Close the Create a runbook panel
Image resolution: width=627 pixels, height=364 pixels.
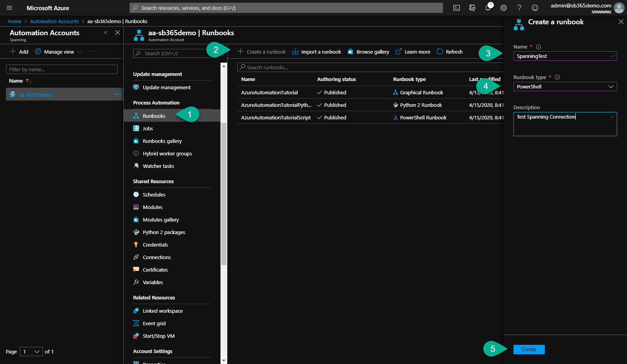[621, 22]
